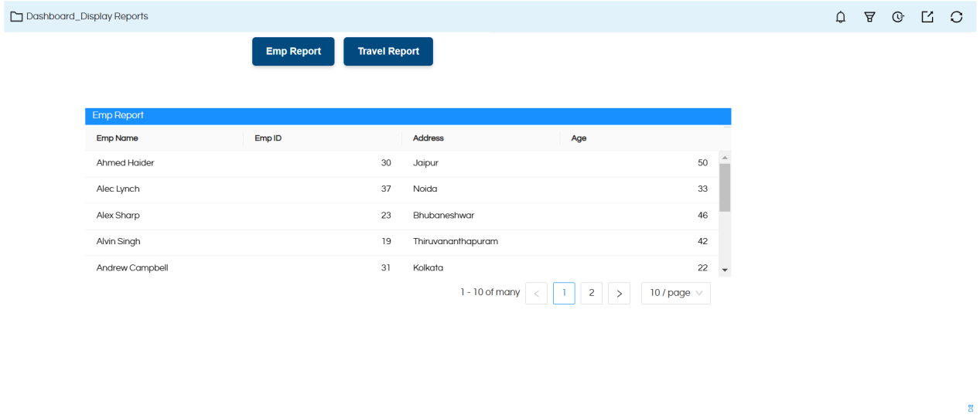Go to page 2 of the table
The width and height of the screenshot is (980, 415).
click(x=592, y=293)
